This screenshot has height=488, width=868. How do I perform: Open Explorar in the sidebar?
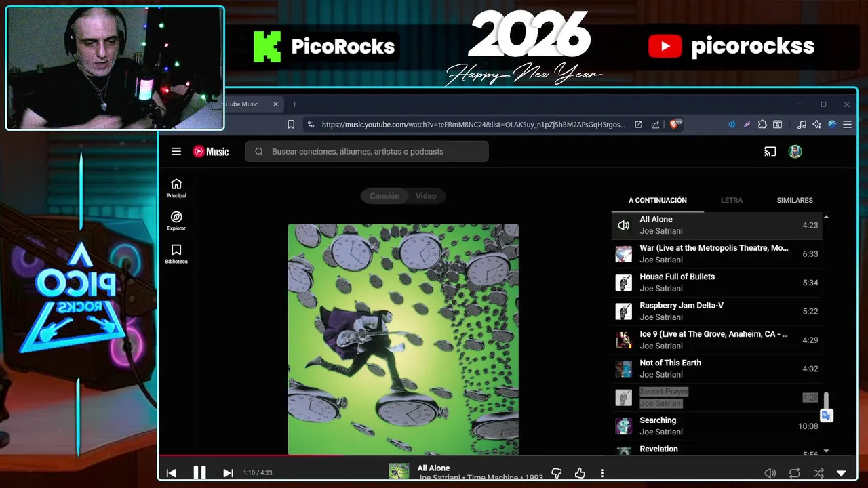176,221
